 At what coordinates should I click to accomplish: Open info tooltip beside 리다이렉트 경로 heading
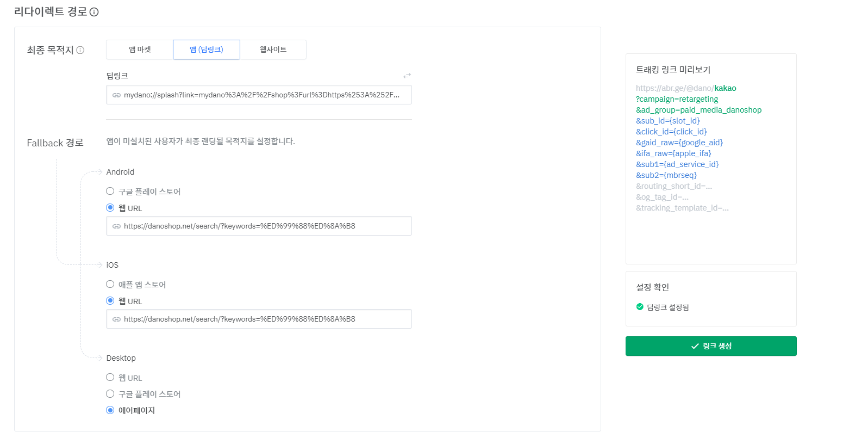click(x=94, y=12)
